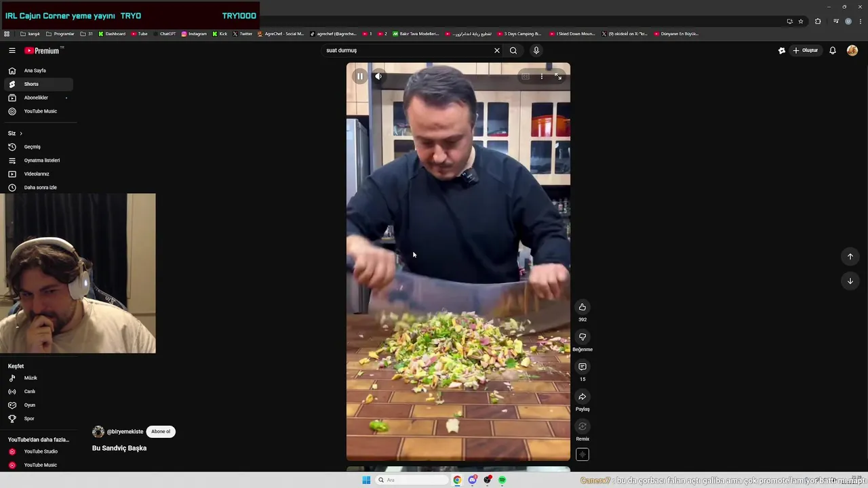Open the 'Programlar' bookmark folder
This screenshot has width=868, height=488.
click(x=60, y=34)
